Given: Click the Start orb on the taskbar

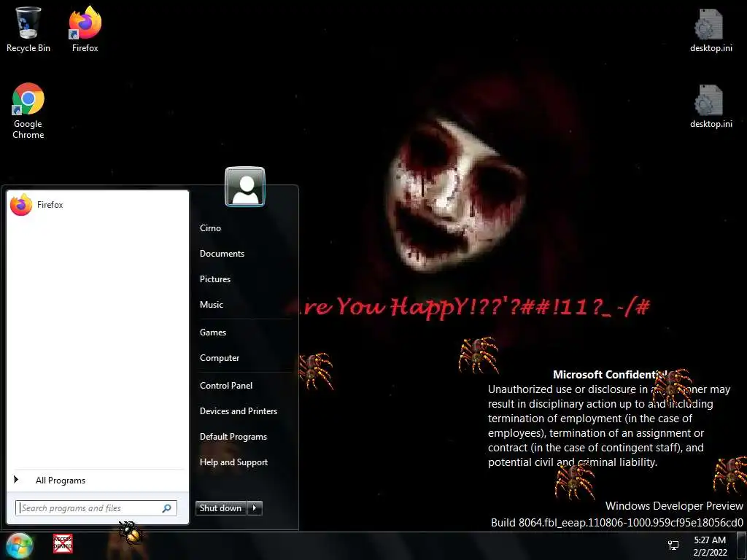Looking at the screenshot, I should 19,545.
